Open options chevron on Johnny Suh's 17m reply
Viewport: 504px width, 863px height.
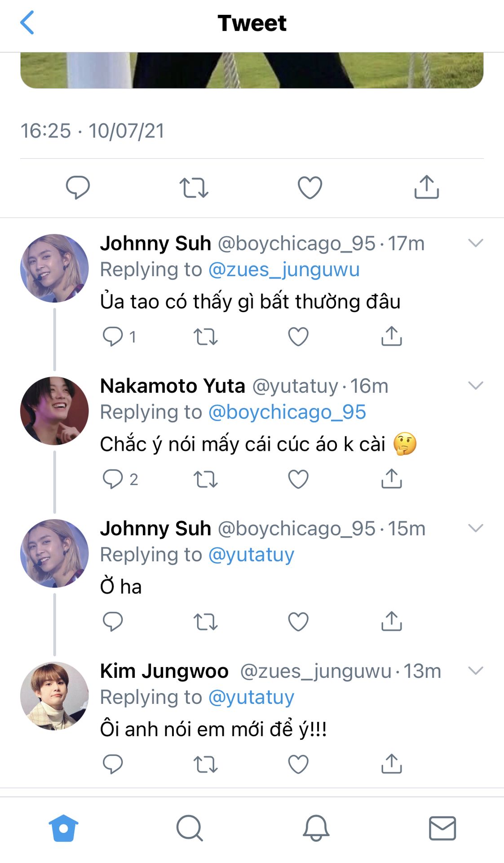point(475,243)
